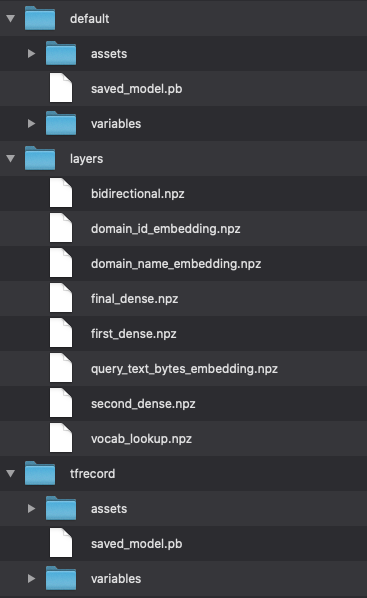This screenshot has width=367, height=598.
Task: Click the layers folder icon
Action: pos(40,158)
